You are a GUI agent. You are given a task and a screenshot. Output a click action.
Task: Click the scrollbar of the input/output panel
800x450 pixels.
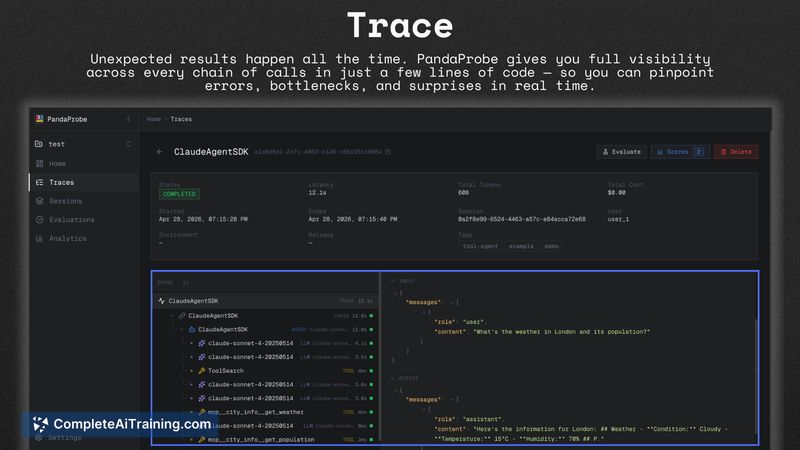[756, 378]
